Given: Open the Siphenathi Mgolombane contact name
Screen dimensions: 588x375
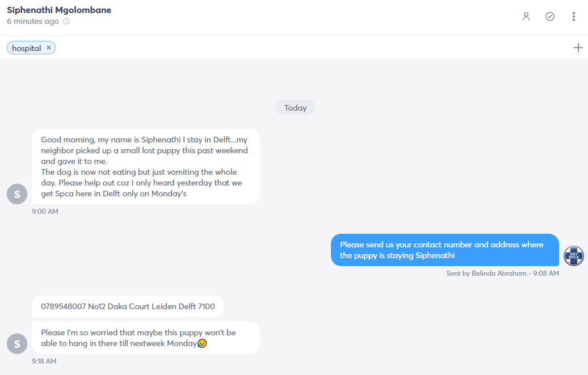Looking at the screenshot, I should (x=59, y=10).
